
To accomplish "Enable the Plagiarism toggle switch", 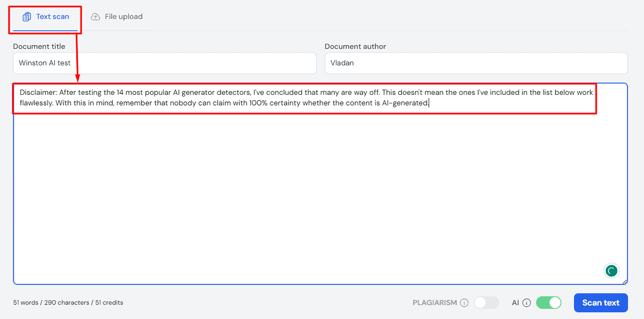I will (486, 303).
